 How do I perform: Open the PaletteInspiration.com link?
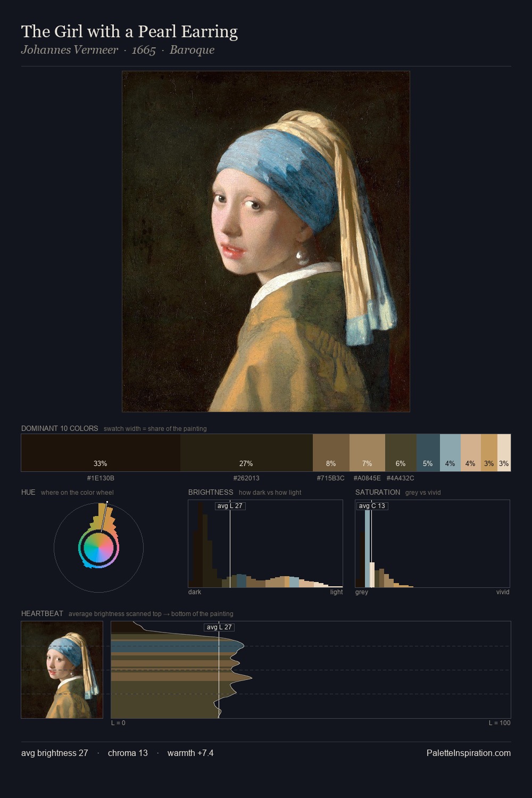469,753
